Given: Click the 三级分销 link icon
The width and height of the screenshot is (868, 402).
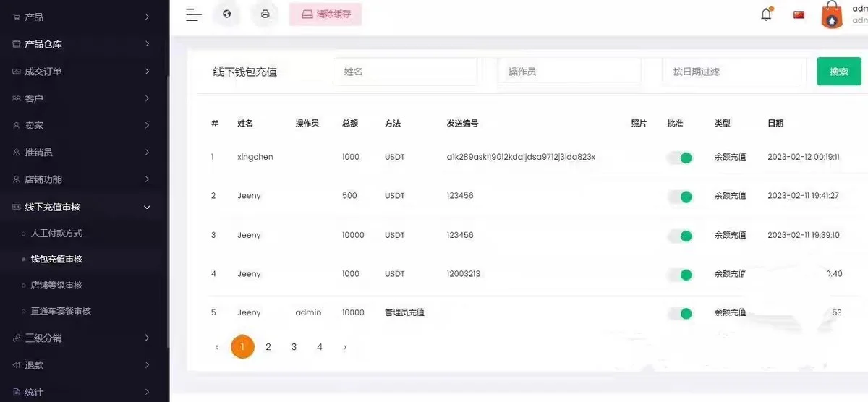Looking at the screenshot, I should [16, 338].
